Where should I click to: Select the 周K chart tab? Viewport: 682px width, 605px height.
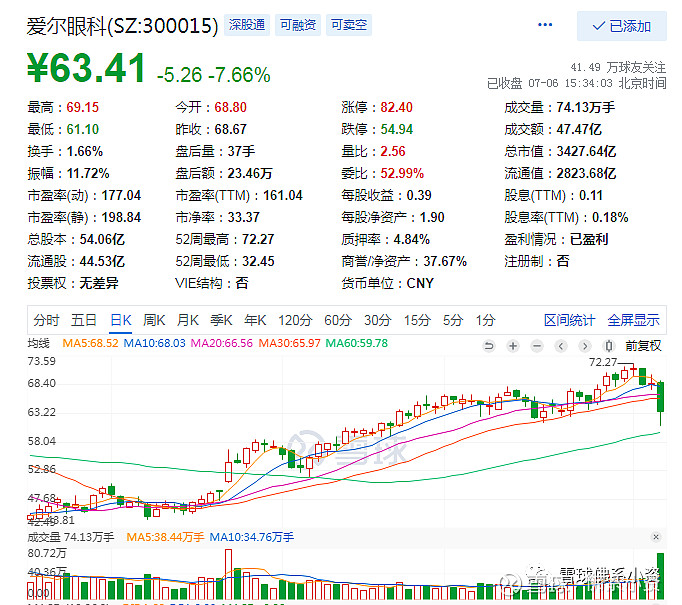pos(154,321)
